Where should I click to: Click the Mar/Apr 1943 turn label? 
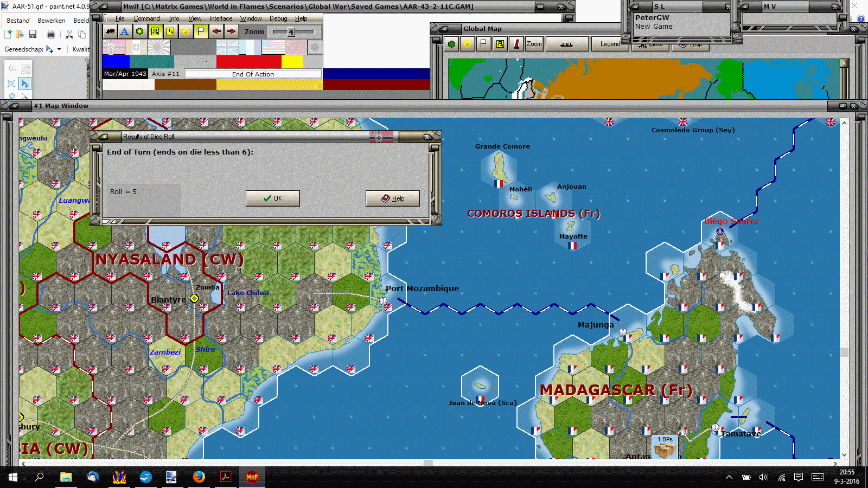point(125,74)
